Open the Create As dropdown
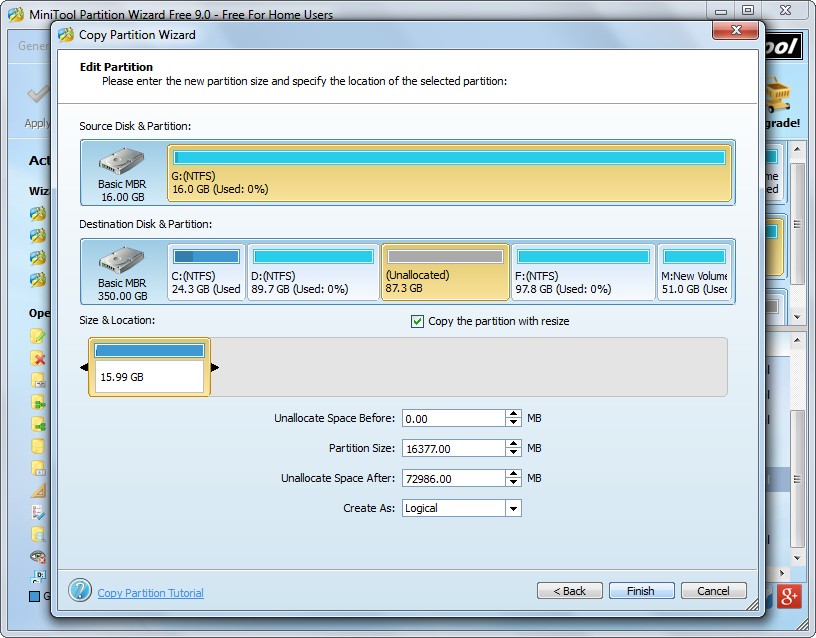Image resolution: width=816 pixels, height=638 pixels. pos(513,508)
